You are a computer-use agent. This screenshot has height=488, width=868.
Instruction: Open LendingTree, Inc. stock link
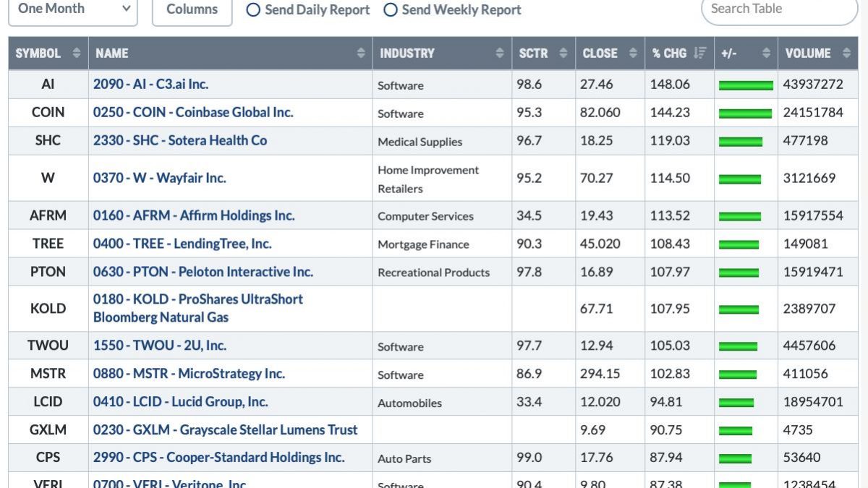click(182, 244)
